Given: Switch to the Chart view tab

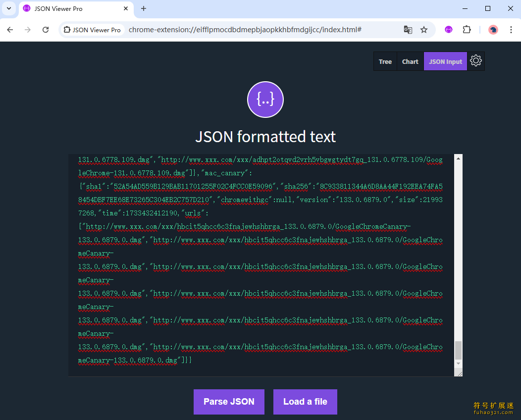Looking at the screenshot, I should (410, 61).
